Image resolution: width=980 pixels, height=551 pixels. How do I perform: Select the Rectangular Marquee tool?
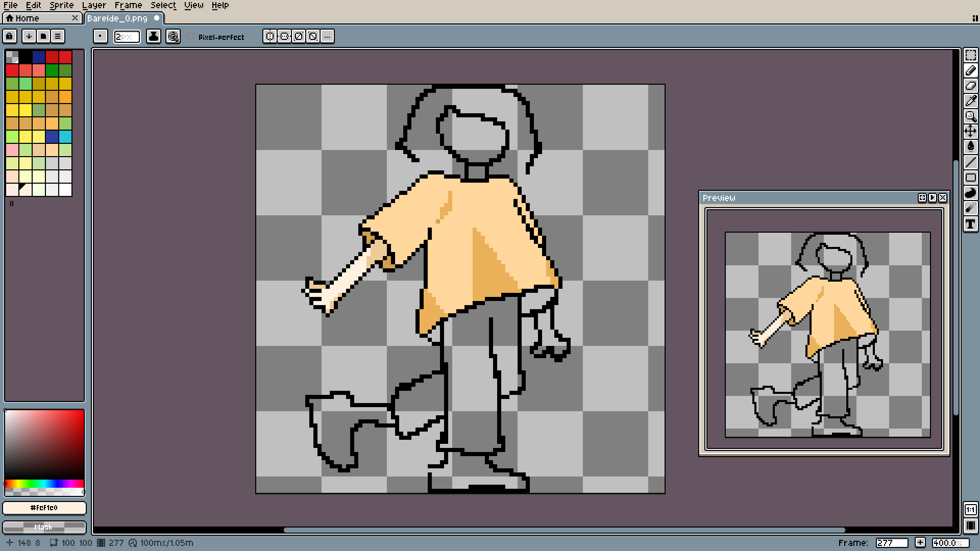(970, 55)
